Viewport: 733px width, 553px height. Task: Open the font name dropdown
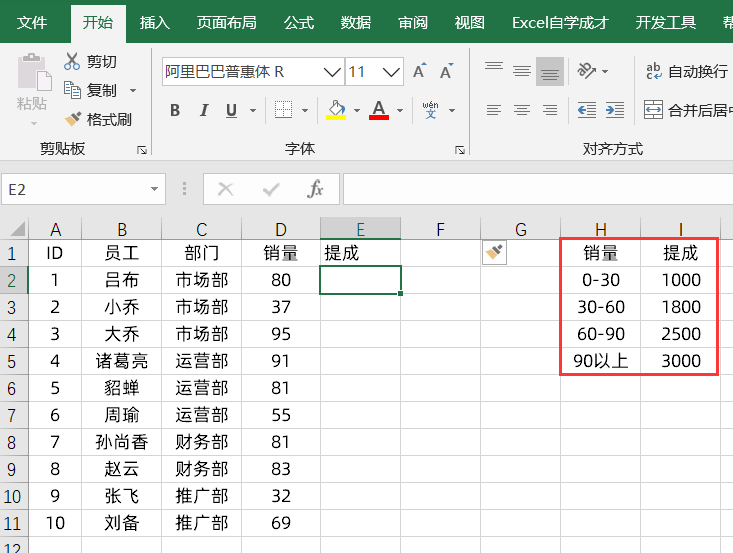[x=332, y=72]
